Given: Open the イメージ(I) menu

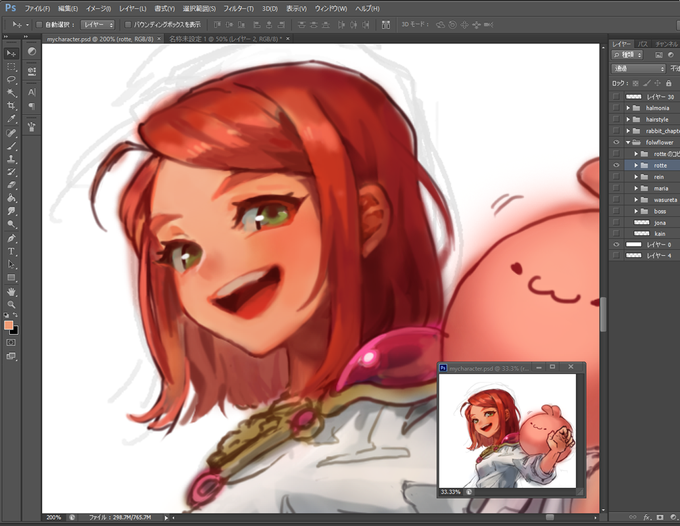Looking at the screenshot, I should (x=98, y=9).
